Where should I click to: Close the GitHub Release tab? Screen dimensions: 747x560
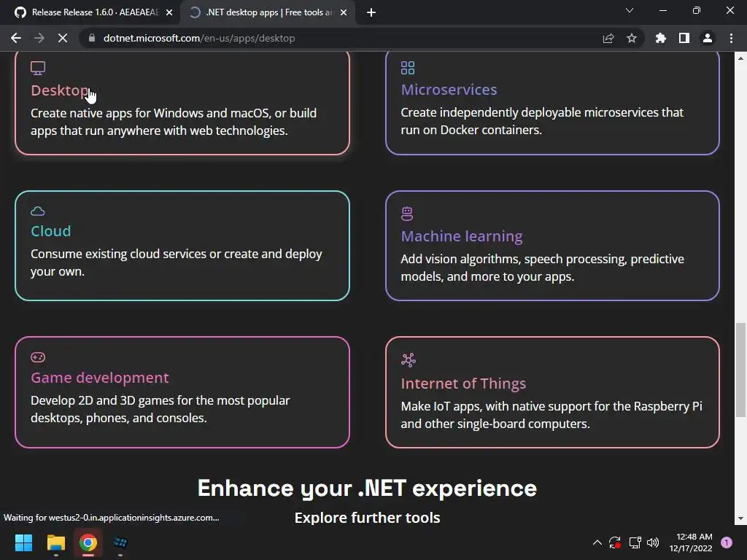[169, 12]
